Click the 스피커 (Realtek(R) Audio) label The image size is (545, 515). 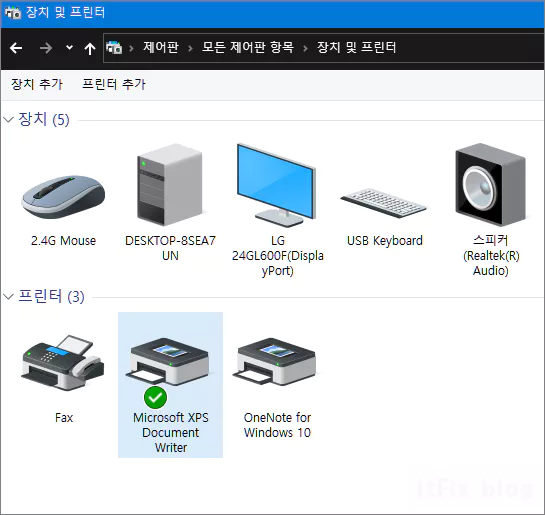(491, 255)
